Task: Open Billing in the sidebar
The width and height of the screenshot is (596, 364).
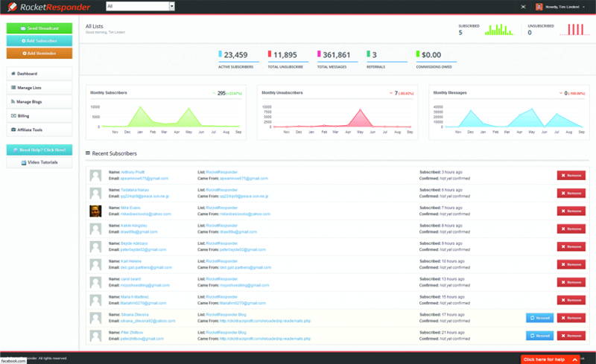Action: tap(39, 115)
